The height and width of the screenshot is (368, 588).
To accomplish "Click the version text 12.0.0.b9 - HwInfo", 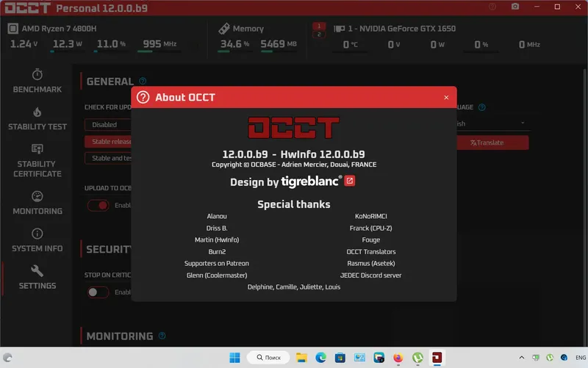I will 293,154.
